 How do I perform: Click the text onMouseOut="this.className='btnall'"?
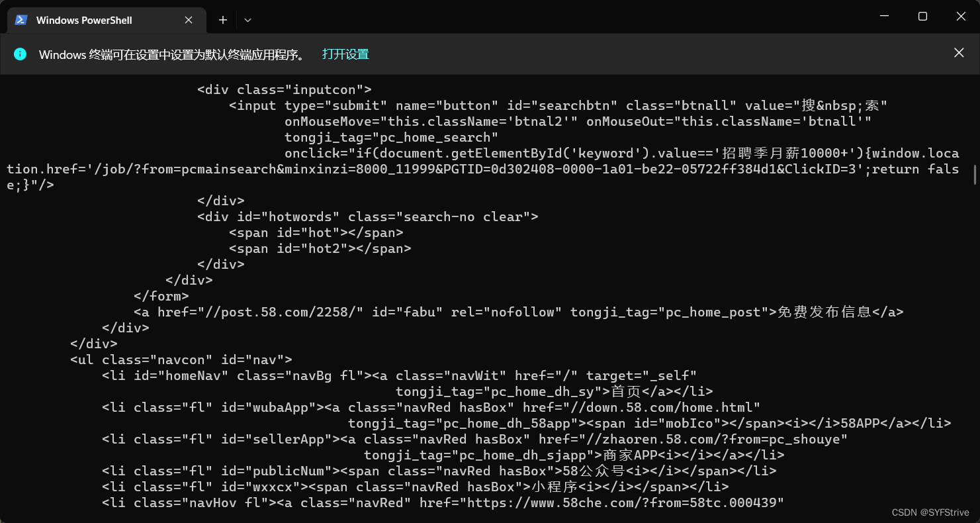729,121
